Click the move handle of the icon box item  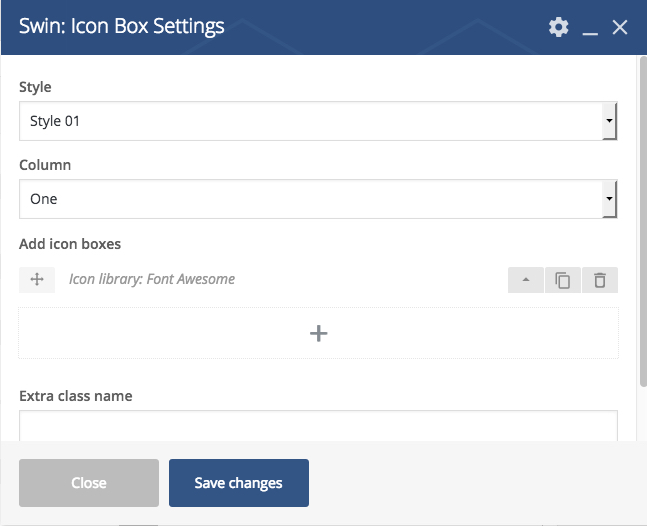pos(37,279)
